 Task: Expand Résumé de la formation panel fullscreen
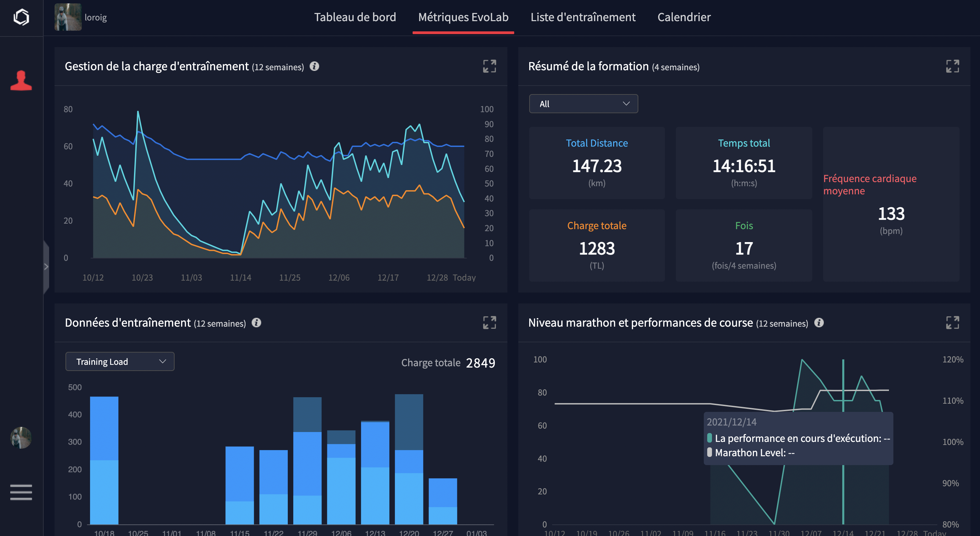coord(952,66)
